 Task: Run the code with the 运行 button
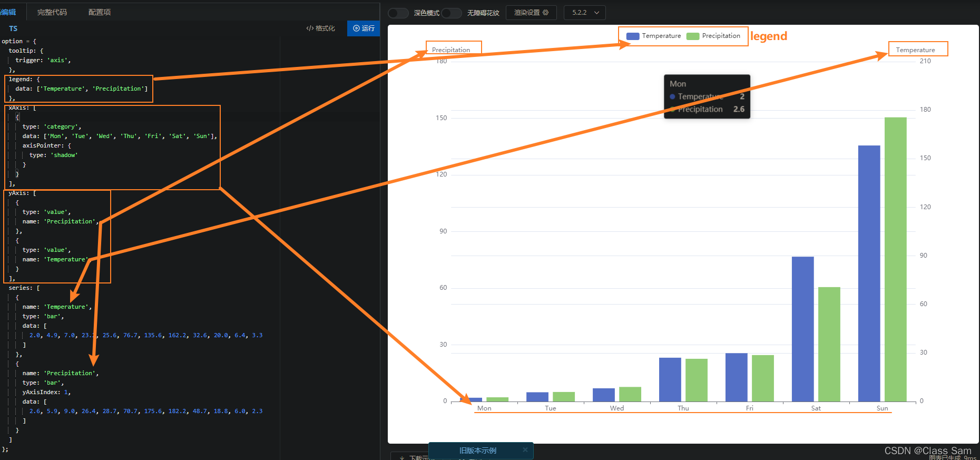(x=364, y=28)
